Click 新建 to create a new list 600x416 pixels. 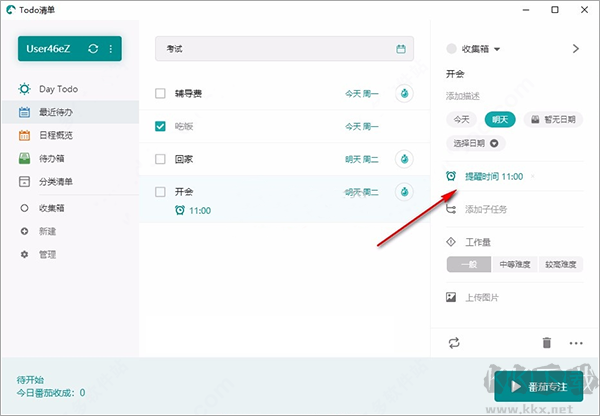47,231
